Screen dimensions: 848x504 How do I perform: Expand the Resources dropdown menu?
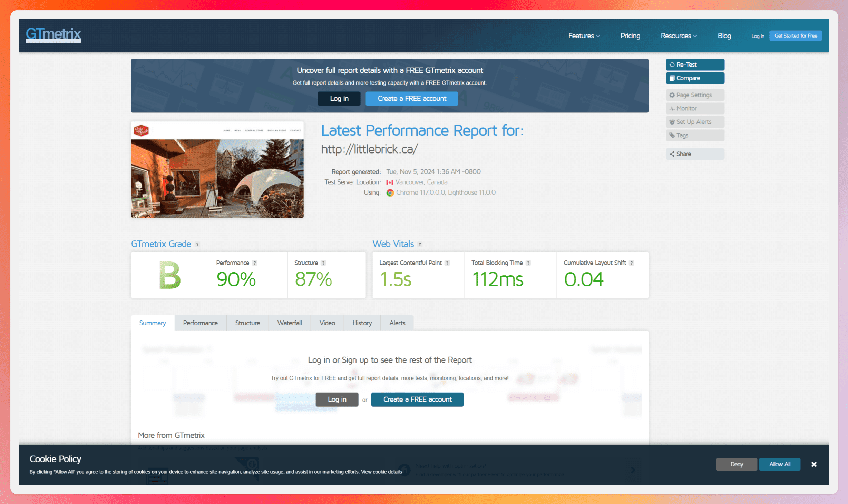(679, 36)
